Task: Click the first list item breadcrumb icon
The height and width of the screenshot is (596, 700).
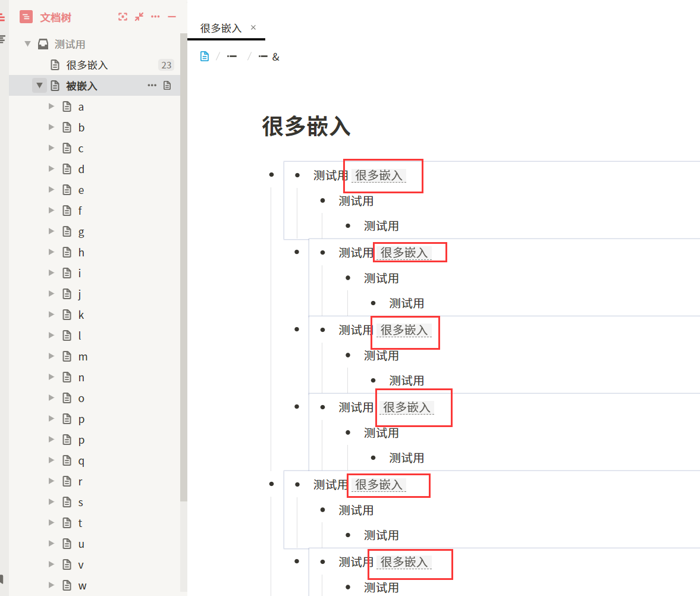Action: [x=232, y=57]
